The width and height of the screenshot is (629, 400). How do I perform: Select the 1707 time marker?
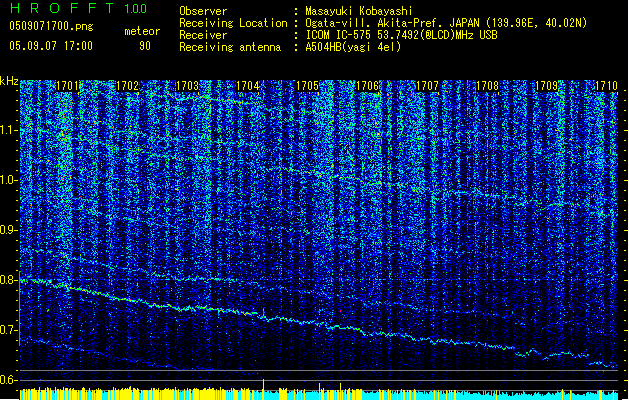pyautogui.click(x=428, y=87)
